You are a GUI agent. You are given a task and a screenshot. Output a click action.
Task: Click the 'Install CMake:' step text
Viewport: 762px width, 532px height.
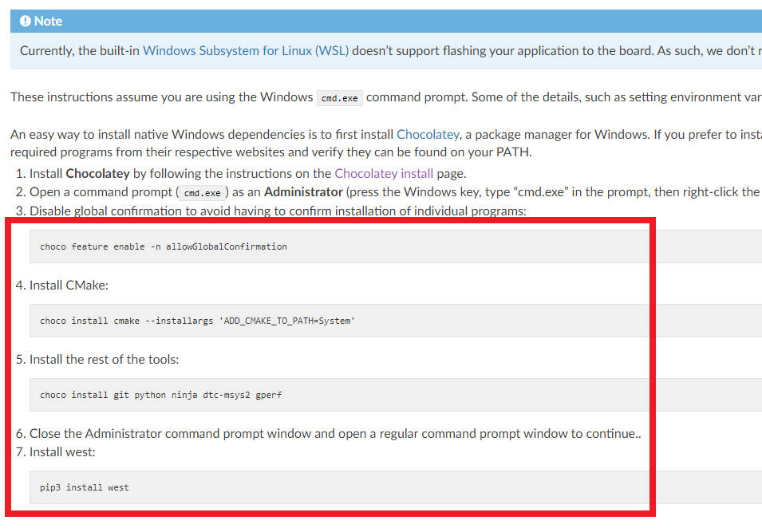pyautogui.click(x=69, y=285)
